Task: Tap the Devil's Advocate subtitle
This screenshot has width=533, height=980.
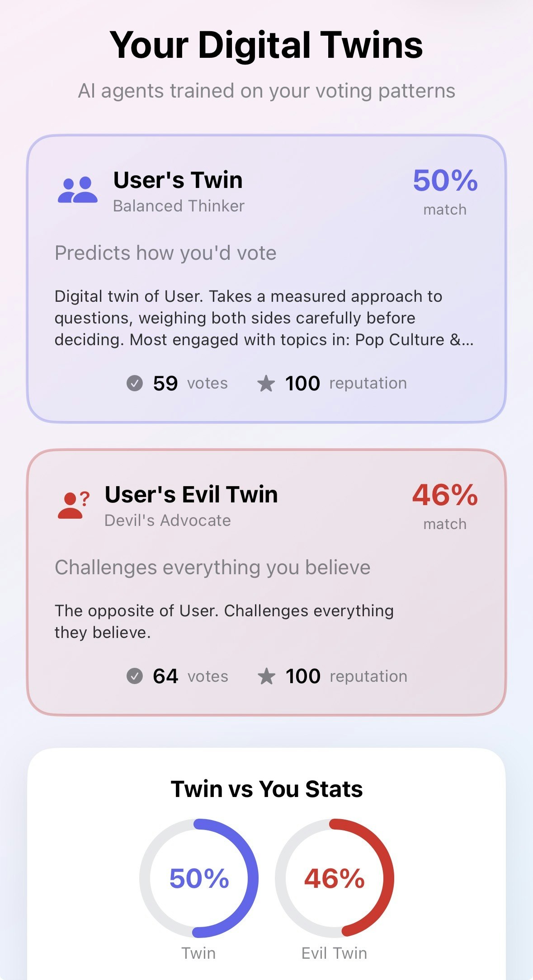Action: pyautogui.click(x=167, y=520)
